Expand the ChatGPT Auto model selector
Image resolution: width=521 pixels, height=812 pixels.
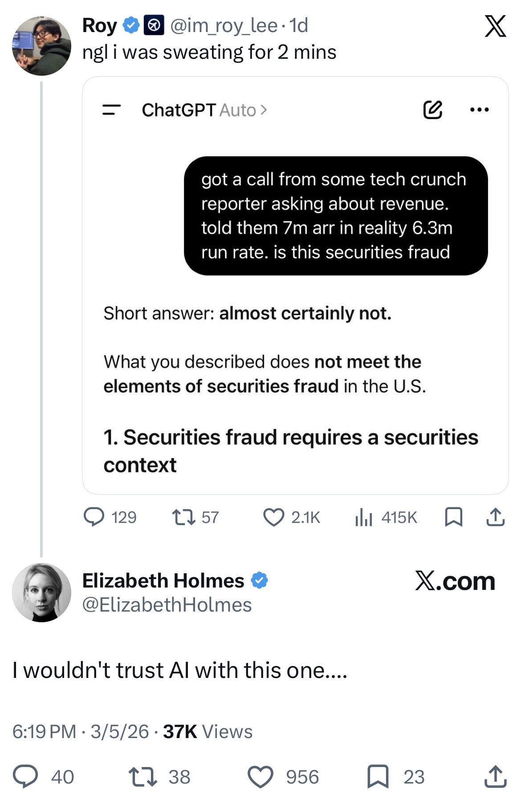[x=243, y=110]
